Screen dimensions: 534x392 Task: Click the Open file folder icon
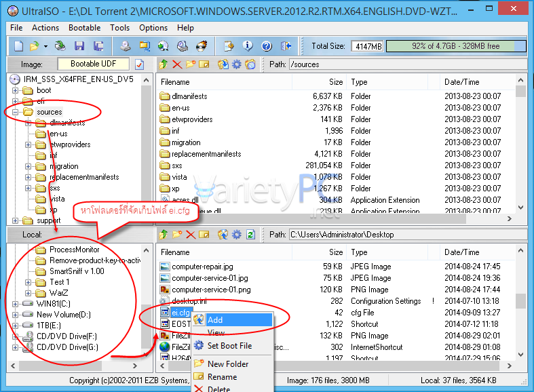click(x=34, y=46)
